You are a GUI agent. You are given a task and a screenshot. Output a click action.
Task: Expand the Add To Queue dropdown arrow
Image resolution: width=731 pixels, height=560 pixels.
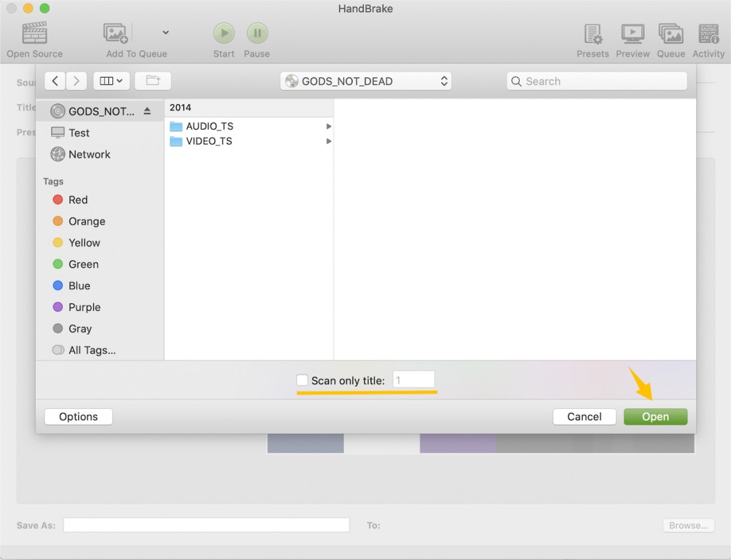coord(166,33)
